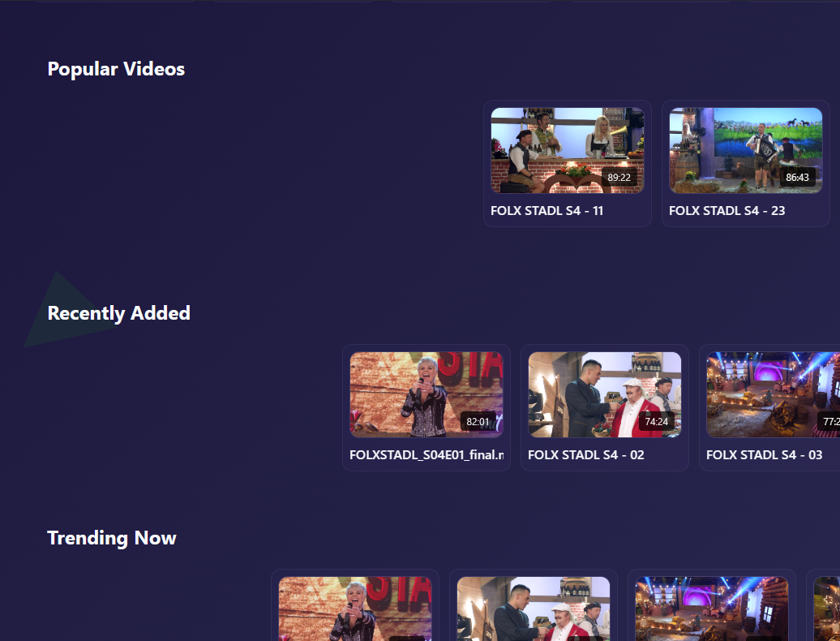
Task: Click the 82:01 duration badge in Recently Added
Action: [x=478, y=422]
